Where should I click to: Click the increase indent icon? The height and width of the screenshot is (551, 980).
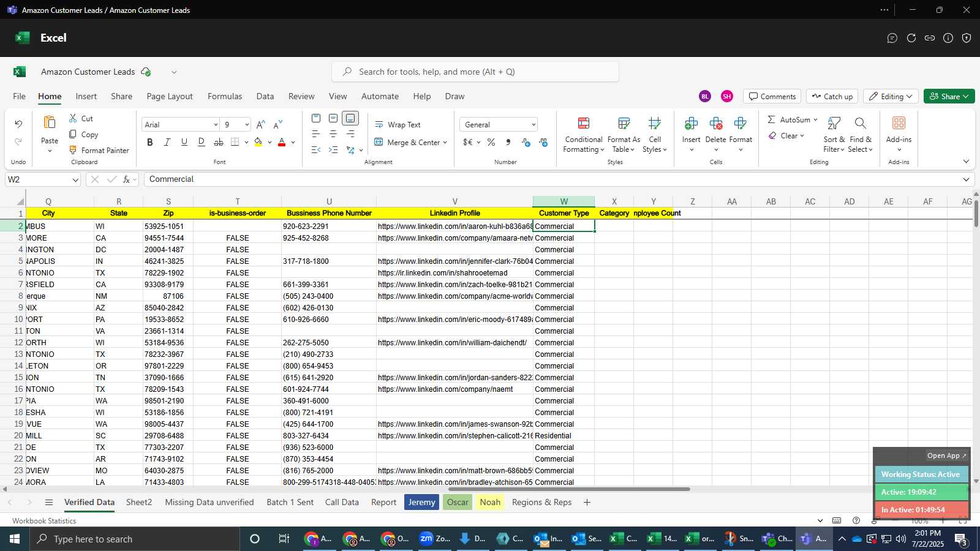click(x=333, y=150)
